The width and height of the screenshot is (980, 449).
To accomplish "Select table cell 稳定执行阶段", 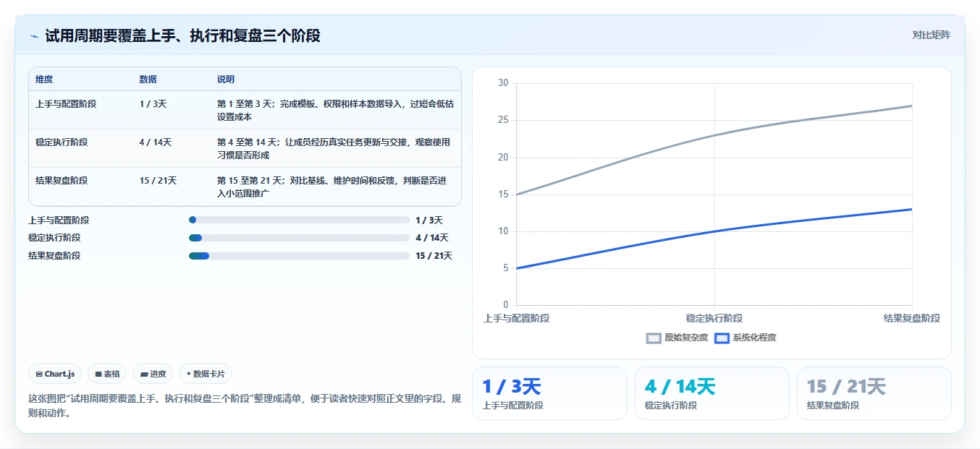I will coord(62,142).
